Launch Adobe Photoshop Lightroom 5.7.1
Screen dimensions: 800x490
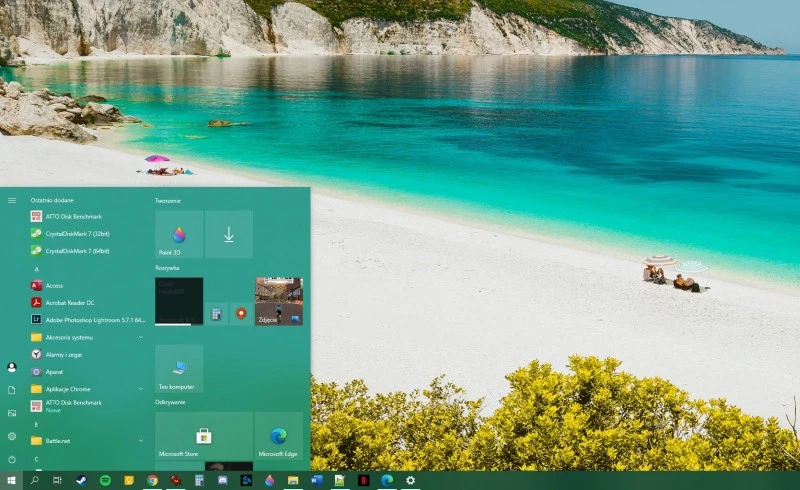[x=88, y=320]
